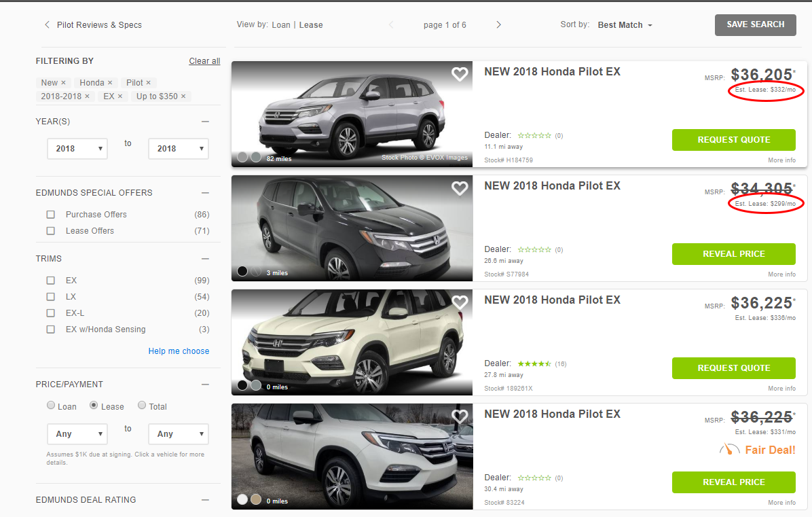
Task: Open the ending year dropdown
Action: [178, 149]
